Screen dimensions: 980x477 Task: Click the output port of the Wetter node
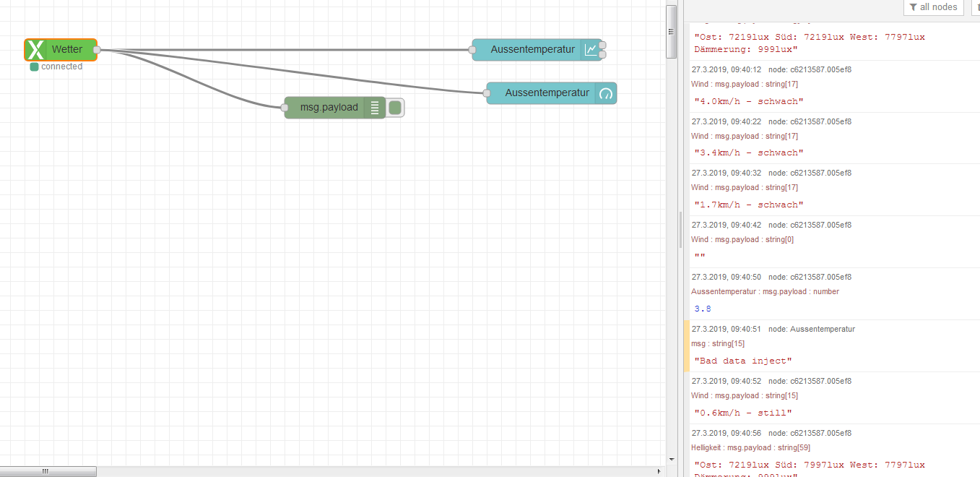point(97,50)
